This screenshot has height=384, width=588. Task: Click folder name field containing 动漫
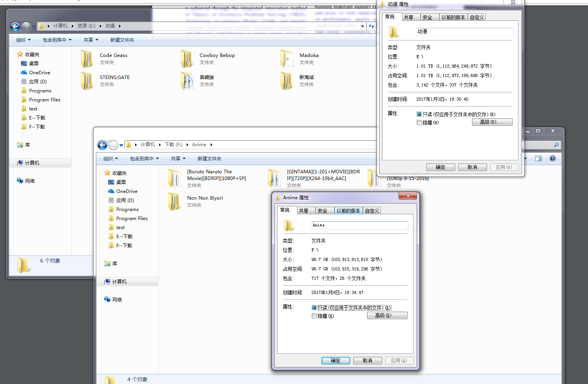click(465, 32)
